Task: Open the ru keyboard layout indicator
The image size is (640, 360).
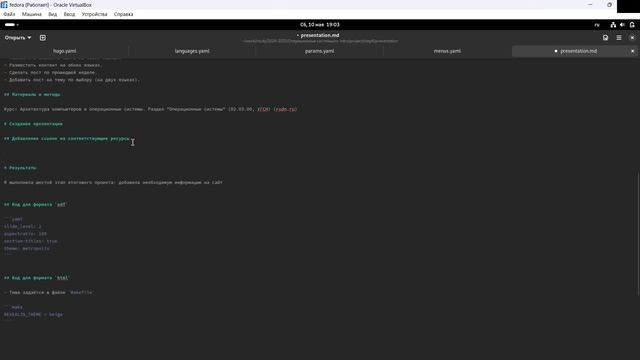Action: pos(597,25)
